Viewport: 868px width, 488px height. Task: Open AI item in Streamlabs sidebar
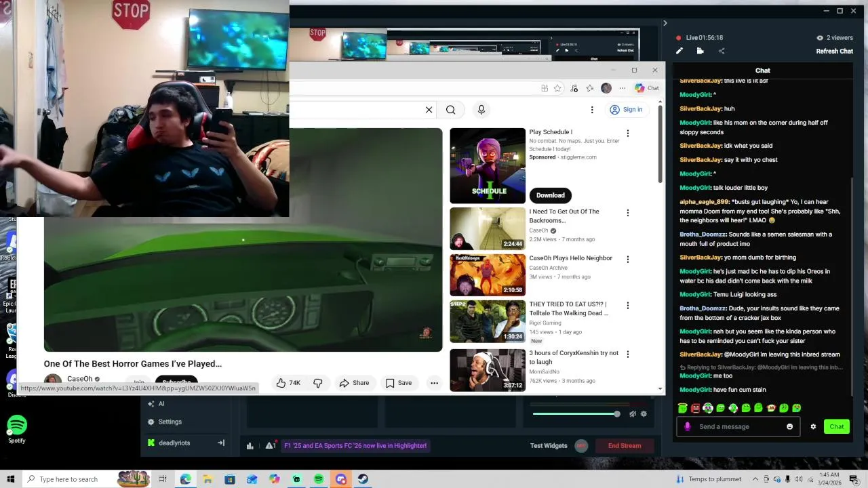tap(157, 403)
